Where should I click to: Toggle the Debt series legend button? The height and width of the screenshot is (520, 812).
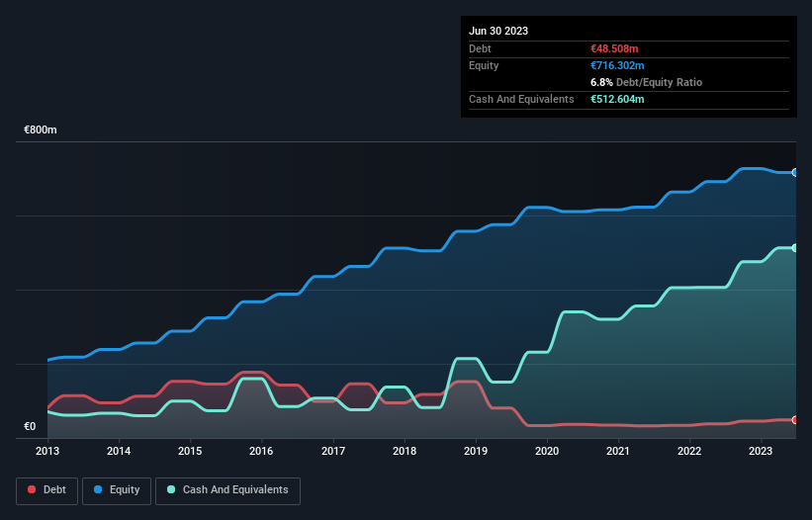point(47,490)
